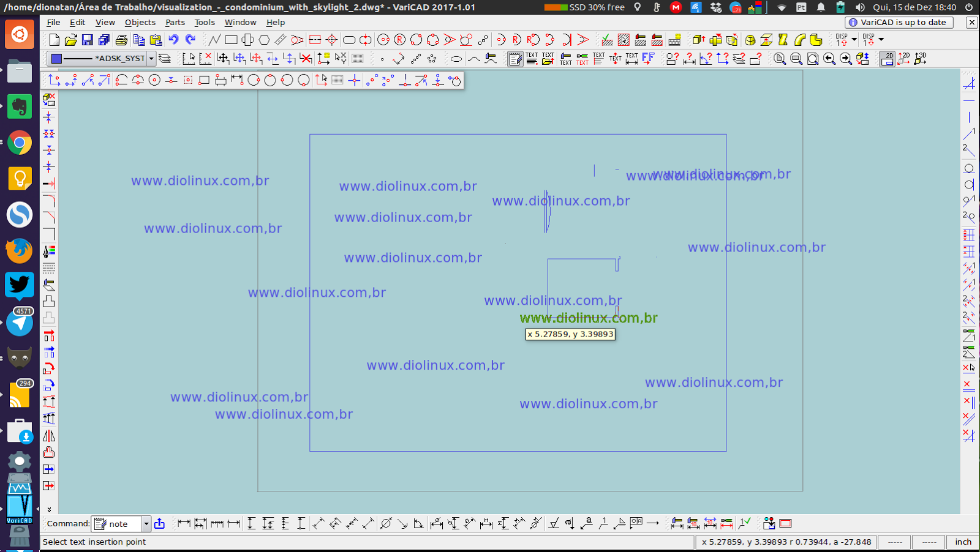Viewport: 980px width, 552px height.
Task: Click the layers stack icon
Action: (x=165, y=59)
